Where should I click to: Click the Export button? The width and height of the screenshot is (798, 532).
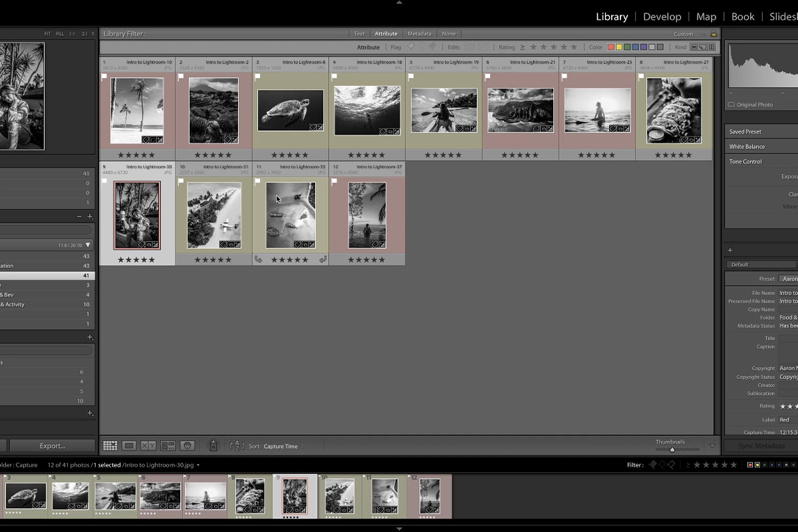point(52,446)
